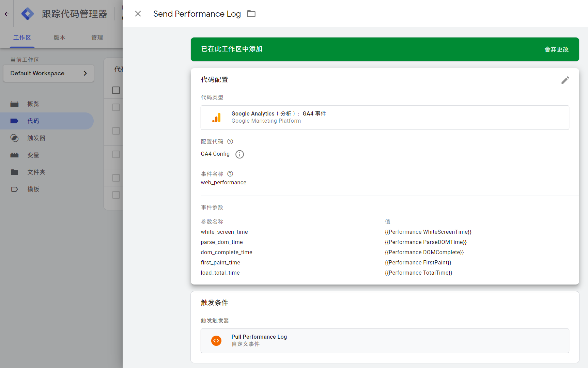Switch to the 工作区 tab
588x368 pixels.
[22, 37]
